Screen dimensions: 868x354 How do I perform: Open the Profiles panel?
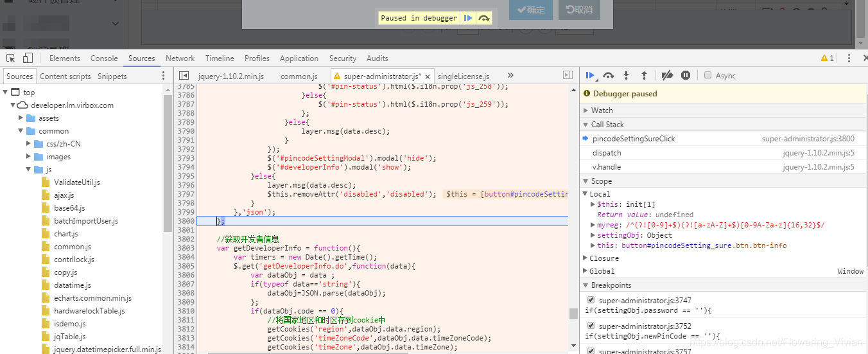click(257, 58)
